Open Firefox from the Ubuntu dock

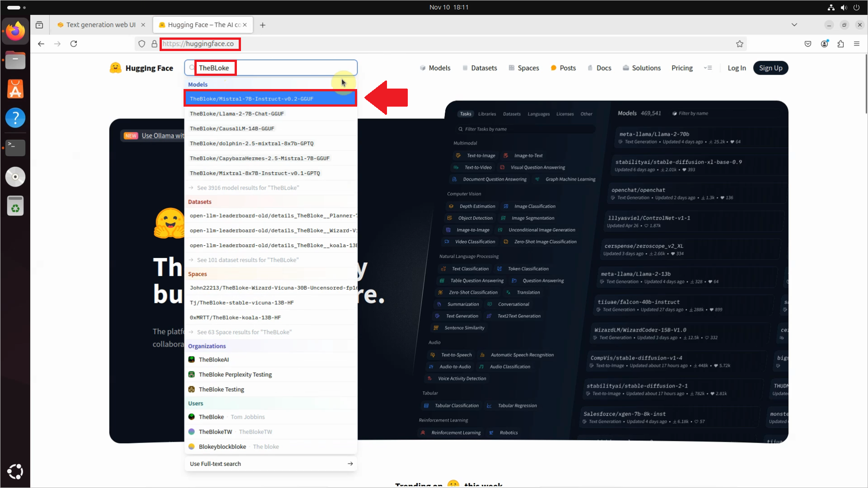click(x=15, y=31)
